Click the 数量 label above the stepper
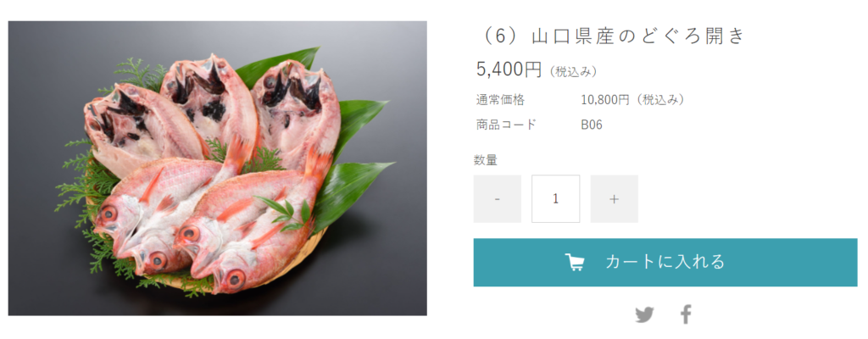This screenshot has width=868, height=339. click(x=486, y=161)
